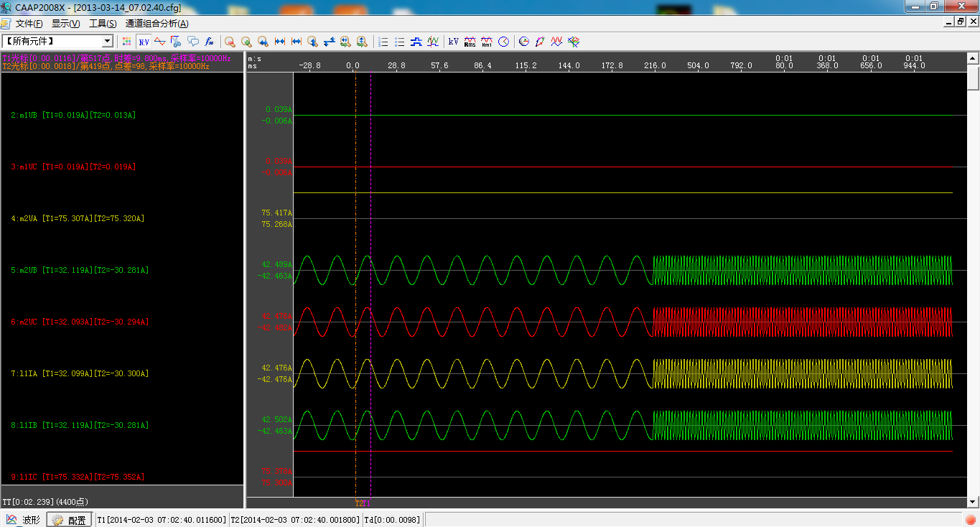Viewport: 980px width, 527px height.
Task: Open the 通道组合分析(A) menu
Action: click(157, 24)
